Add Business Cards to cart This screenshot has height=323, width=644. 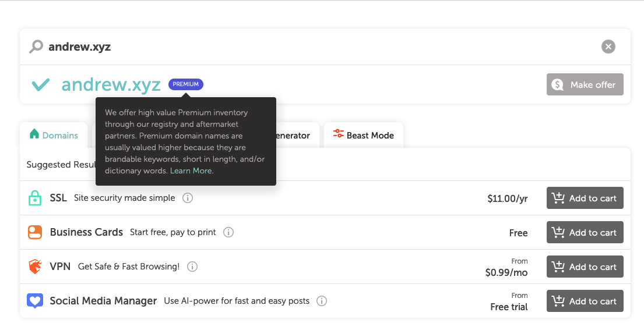(x=585, y=232)
